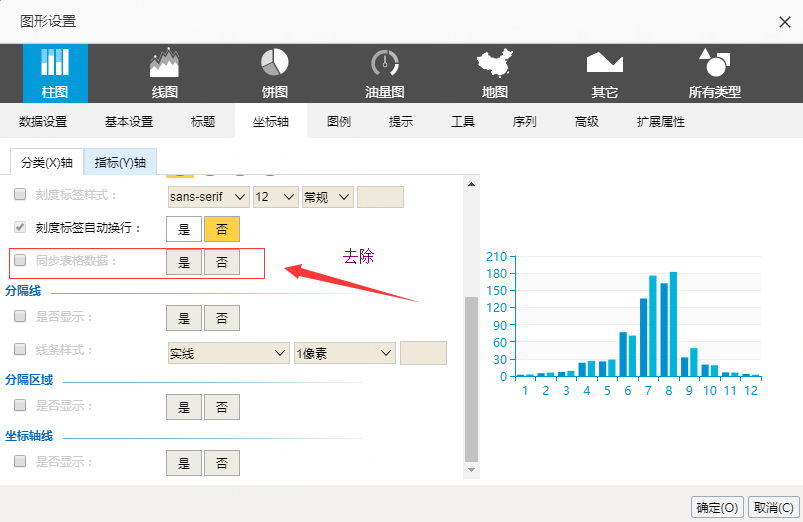Viewport: 803px width, 522px height.
Task: Set 分隔线 是否显示 to 是
Action: 184,318
